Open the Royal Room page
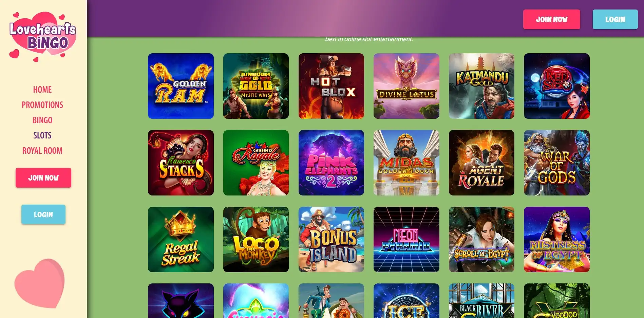644x318 pixels. point(42,151)
